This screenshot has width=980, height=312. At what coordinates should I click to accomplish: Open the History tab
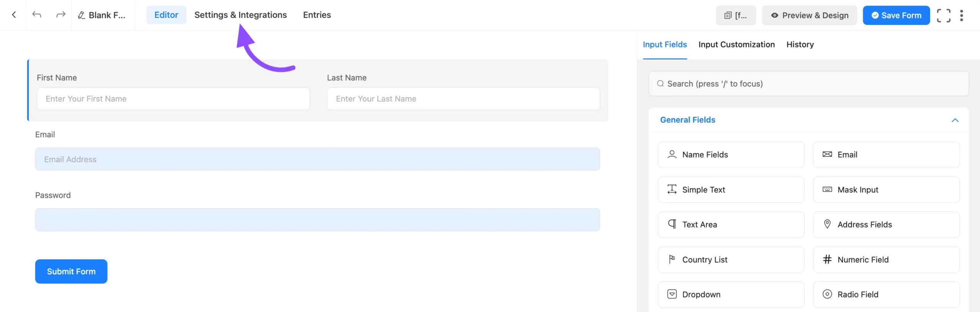pos(800,44)
